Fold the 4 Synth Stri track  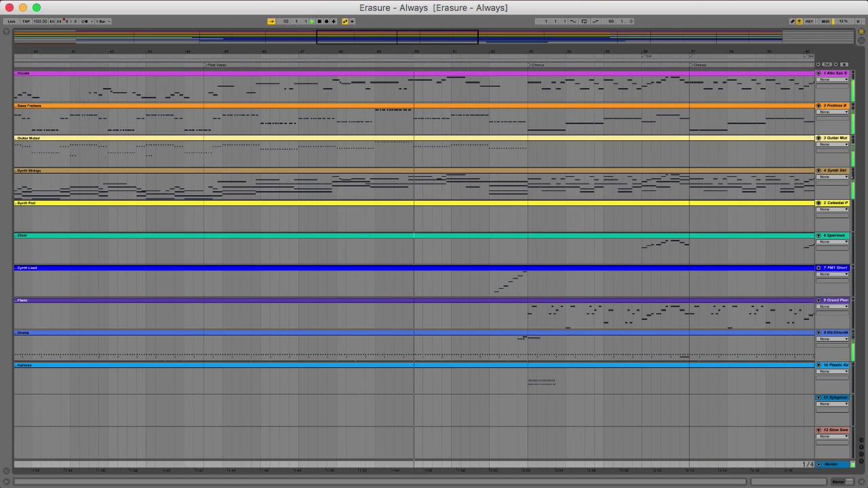pos(818,171)
